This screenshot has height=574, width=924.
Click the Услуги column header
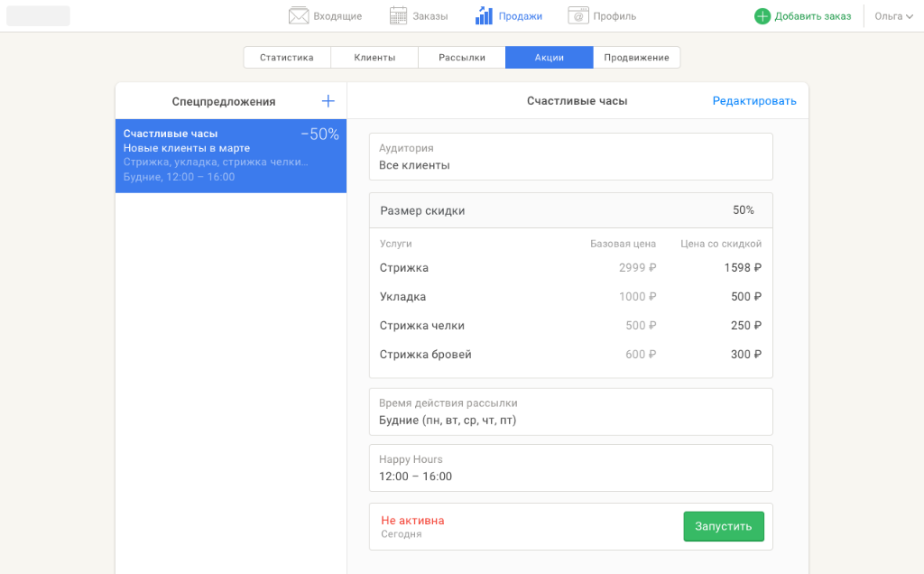coord(396,244)
